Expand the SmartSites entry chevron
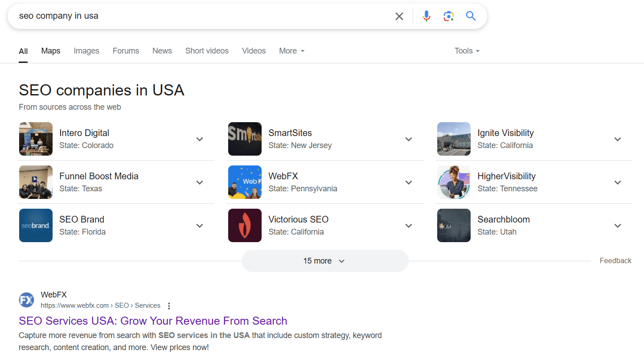644x363 pixels. point(409,139)
